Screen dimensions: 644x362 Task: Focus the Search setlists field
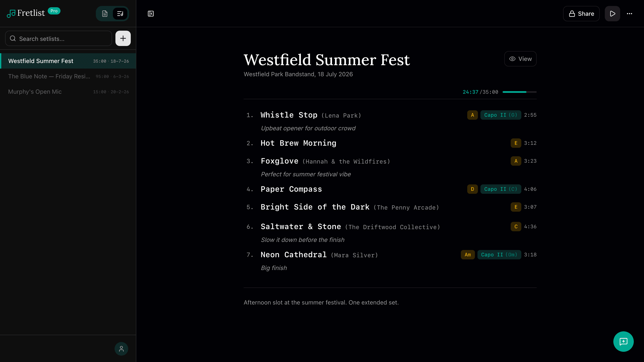point(59,39)
